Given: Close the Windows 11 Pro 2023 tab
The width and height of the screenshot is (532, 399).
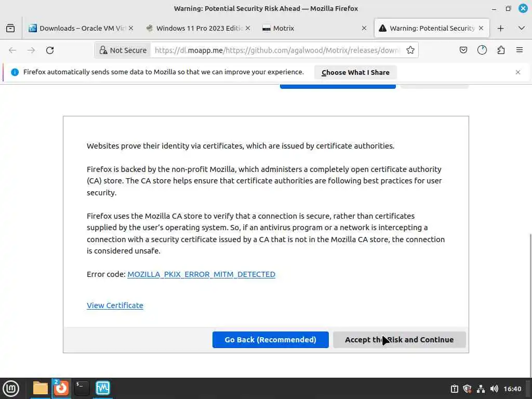Looking at the screenshot, I should (x=248, y=28).
